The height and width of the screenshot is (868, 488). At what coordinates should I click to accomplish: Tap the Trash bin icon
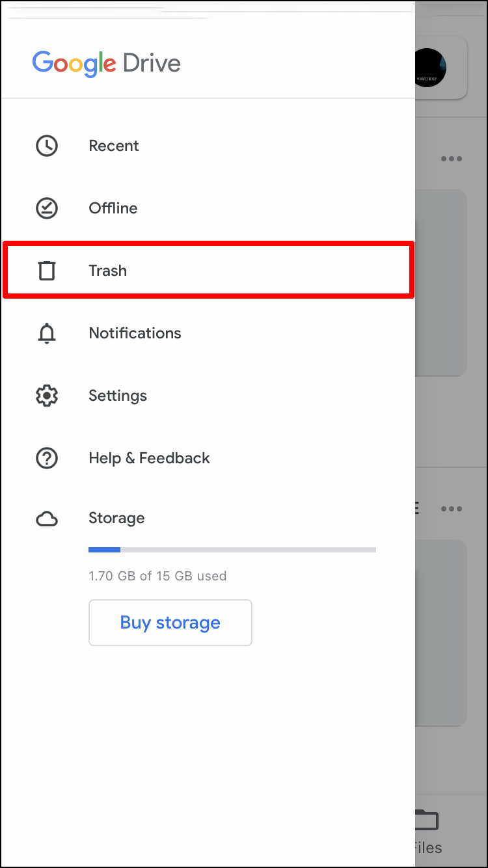(x=46, y=270)
